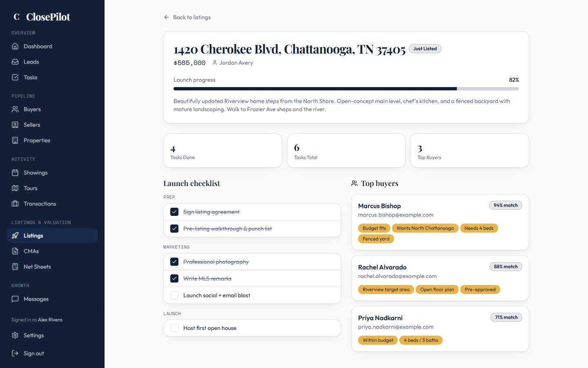Uncheck Professional photography checkbox

[x=174, y=262]
